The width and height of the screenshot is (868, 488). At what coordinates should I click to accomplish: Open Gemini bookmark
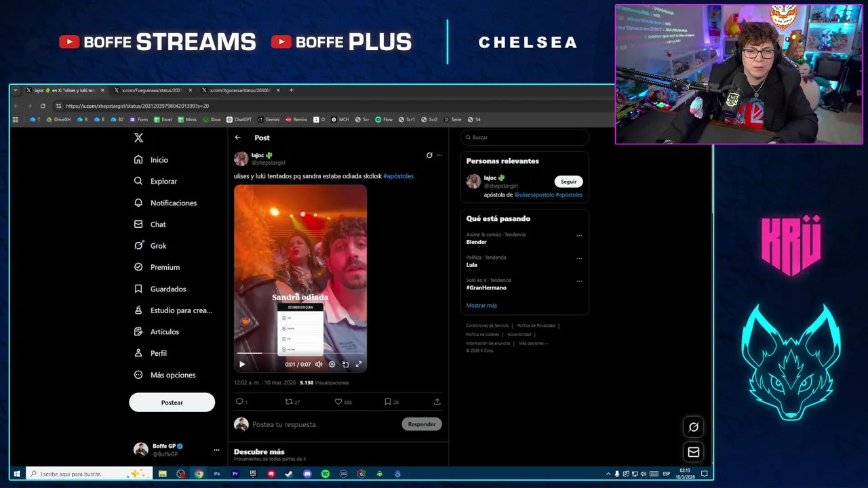[268, 119]
